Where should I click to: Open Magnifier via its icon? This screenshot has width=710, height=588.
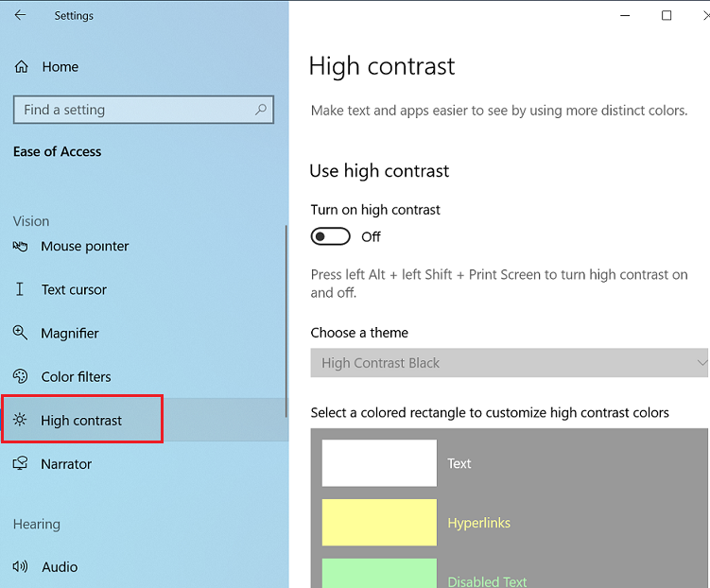click(x=21, y=333)
